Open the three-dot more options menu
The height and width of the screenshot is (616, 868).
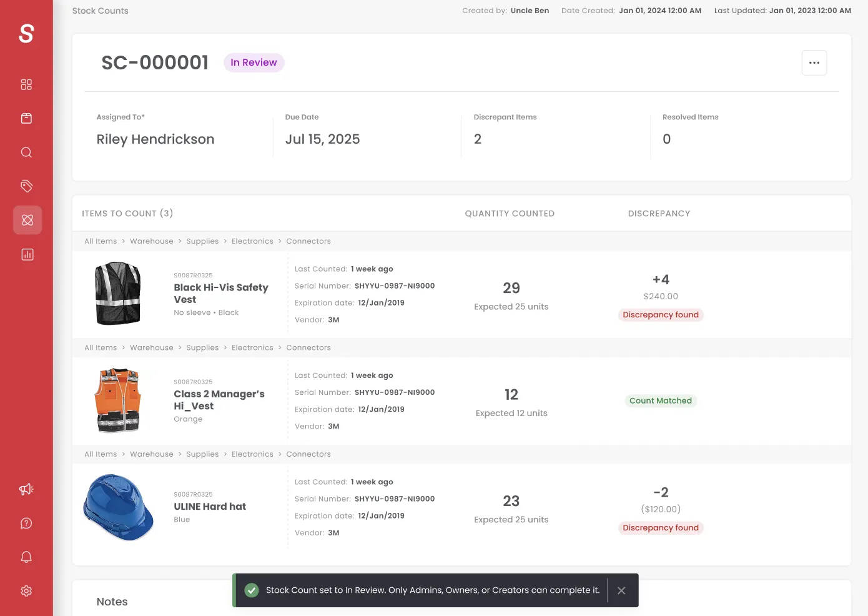[814, 62]
